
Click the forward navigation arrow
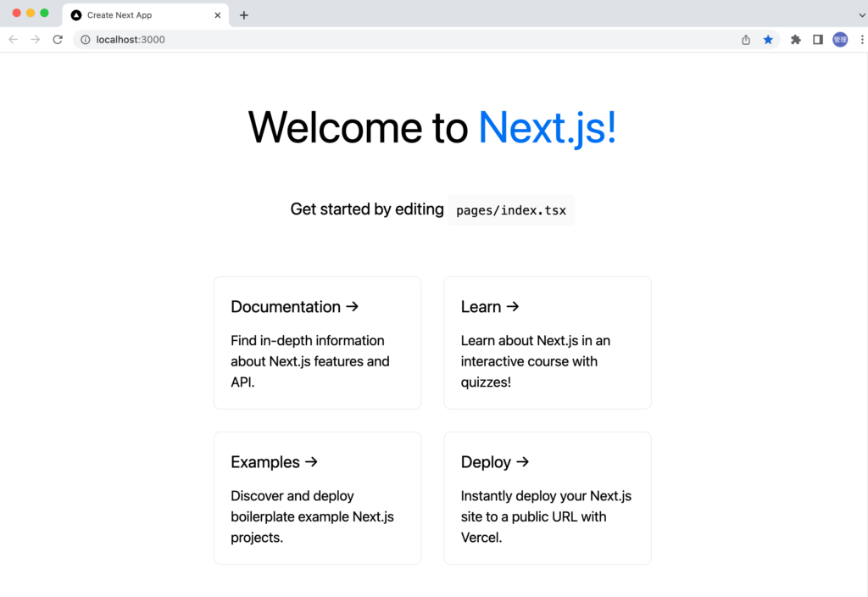(x=34, y=39)
